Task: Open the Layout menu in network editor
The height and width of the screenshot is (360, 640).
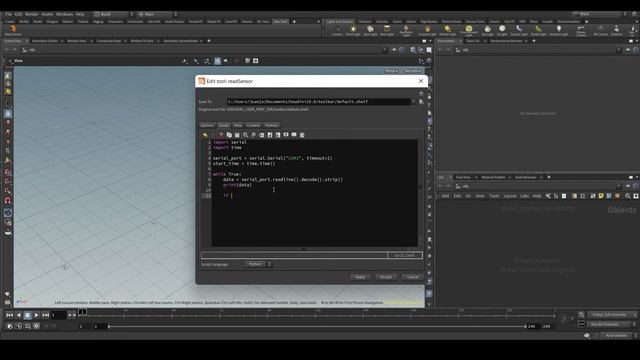Action: click(509, 196)
